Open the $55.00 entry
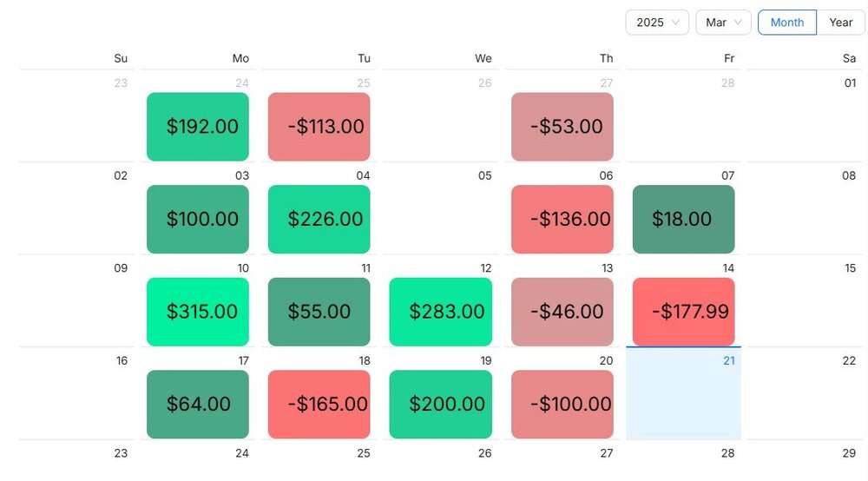This screenshot has height=481, width=868. [x=319, y=312]
